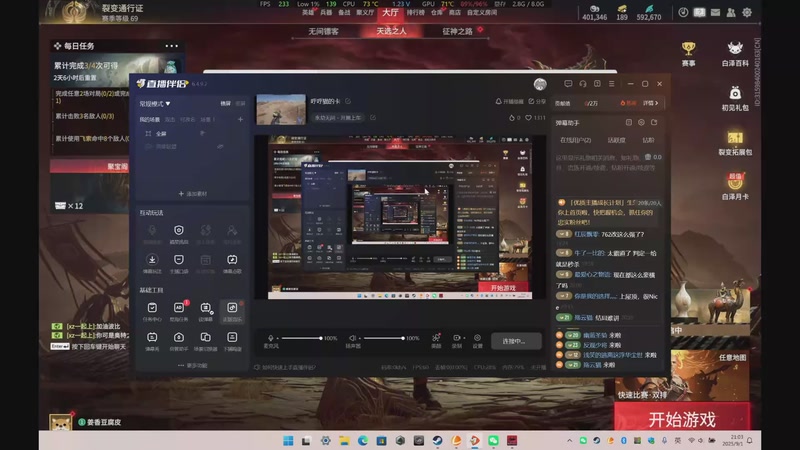Adjust the microphone volume slider
The height and width of the screenshot is (450, 800).
click(301, 338)
